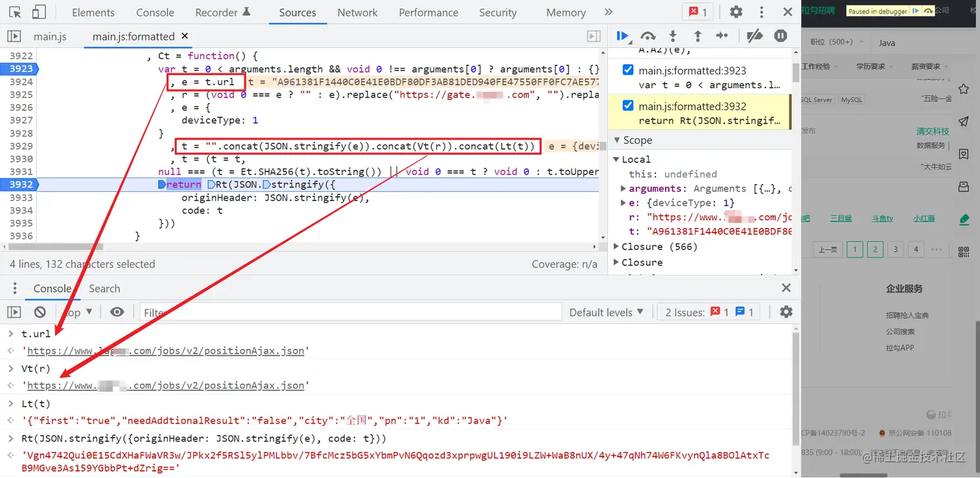Screen dimensions: 980x478
Task: Click paper plane icon in page sidebar
Action: coord(964,121)
